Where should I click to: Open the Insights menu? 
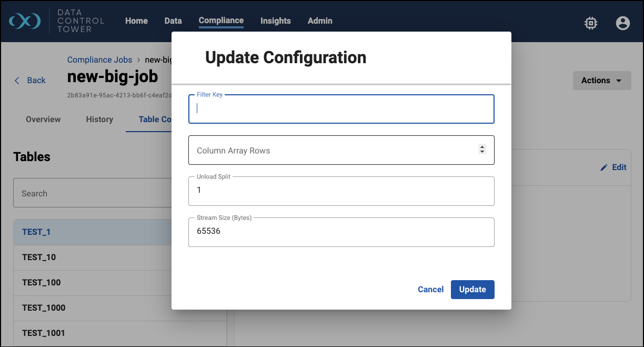[x=275, y=21]
